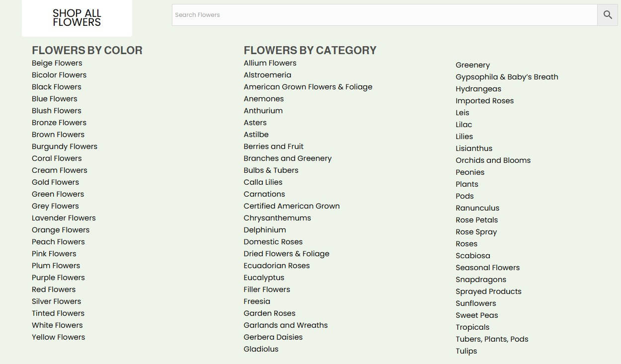Go to Orchids and Blooms
The height and width of the screenshot is (364, 621).
coord(493,160)
